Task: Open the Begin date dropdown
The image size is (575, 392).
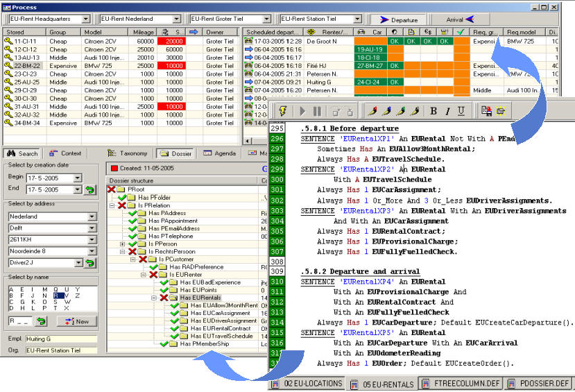Action: 76,178
